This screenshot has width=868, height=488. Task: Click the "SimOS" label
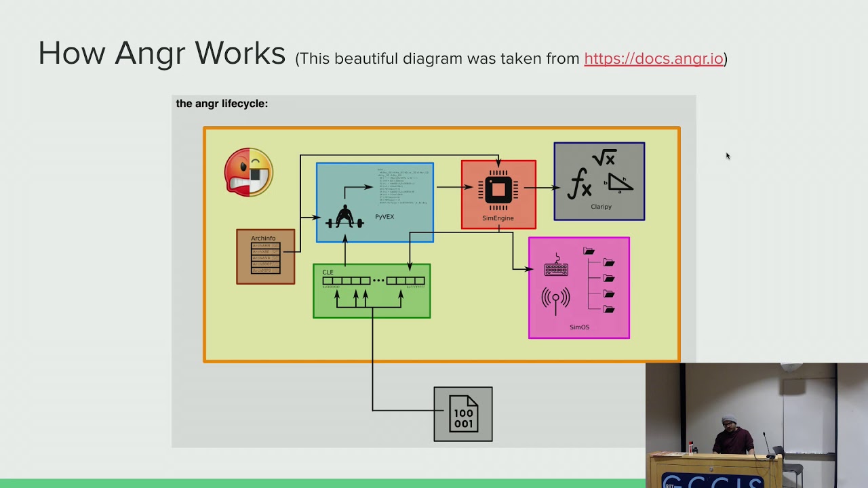pyautogui.click(x=579, y=327)
